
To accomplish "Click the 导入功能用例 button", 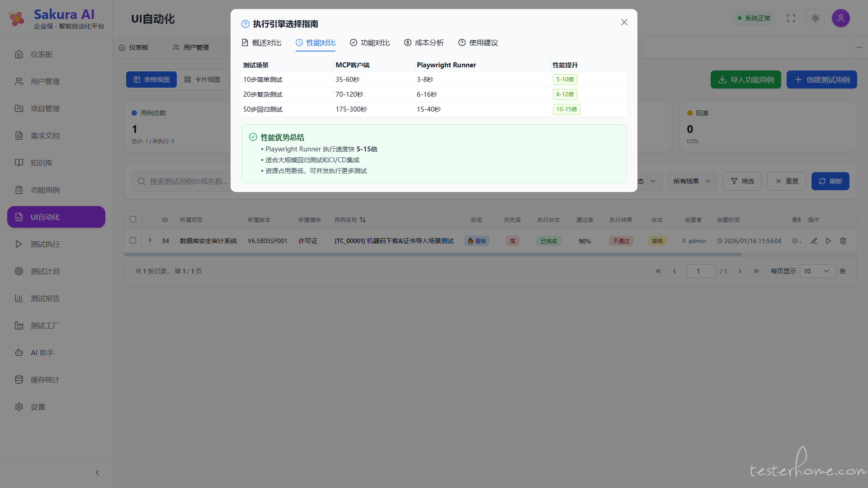I will pyautogui.click(x=745, y=80).
